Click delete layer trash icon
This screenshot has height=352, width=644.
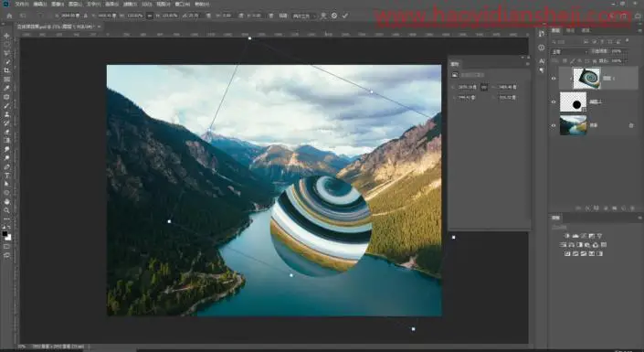coord(632,208)
